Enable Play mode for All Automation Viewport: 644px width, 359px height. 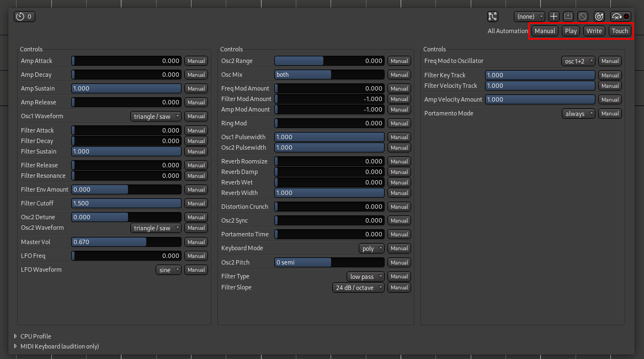[571, 31]
